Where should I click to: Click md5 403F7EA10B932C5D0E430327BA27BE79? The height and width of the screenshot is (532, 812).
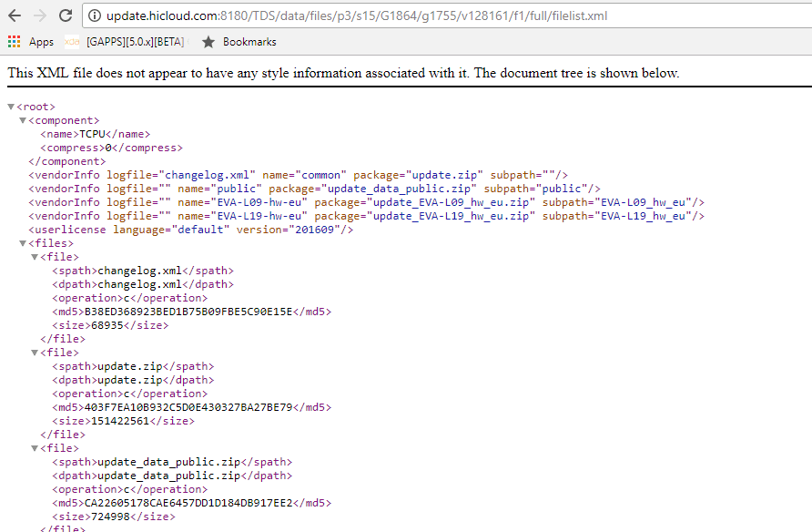point(188,407)
